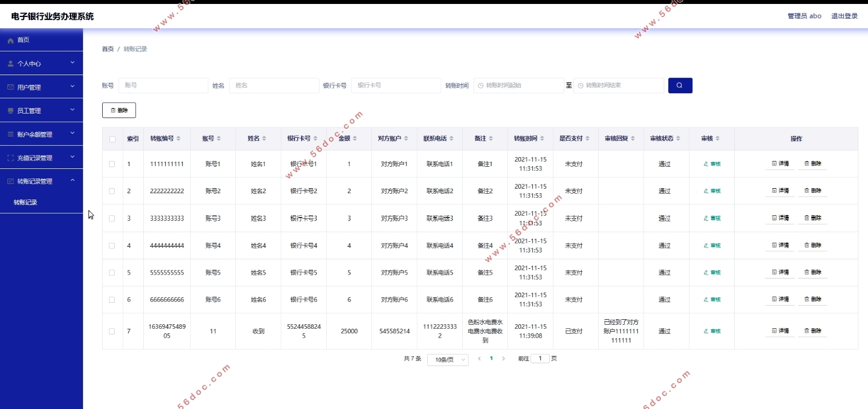Click the 已支付 status cell

tap(574, 331)
